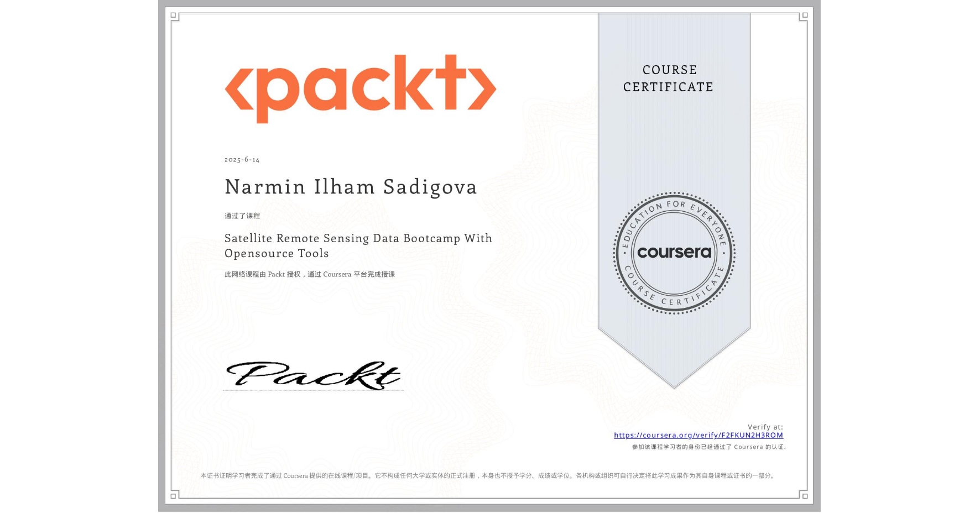Click the name Narmin Ilham Sadigova
Screen dimensions: 980x513
351,187
